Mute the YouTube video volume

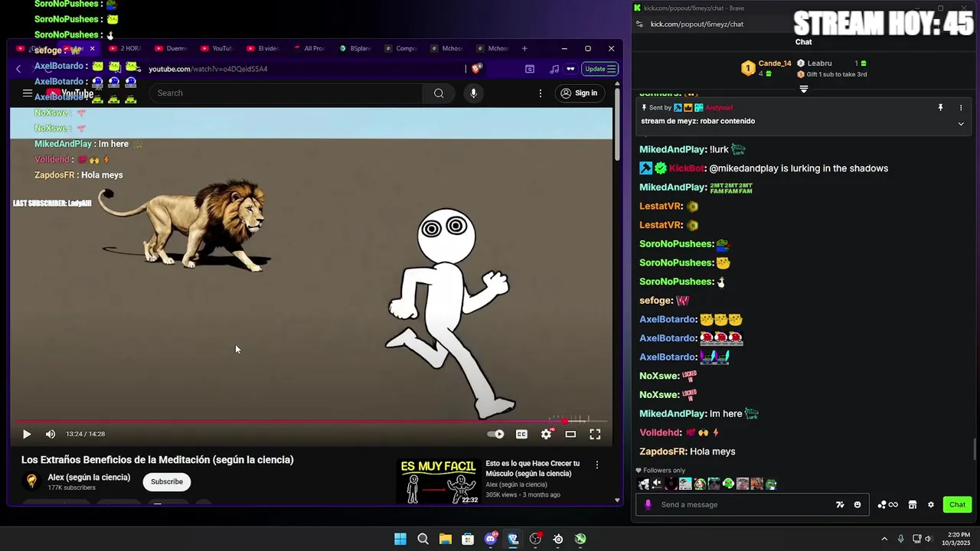[x=51, y=434]
